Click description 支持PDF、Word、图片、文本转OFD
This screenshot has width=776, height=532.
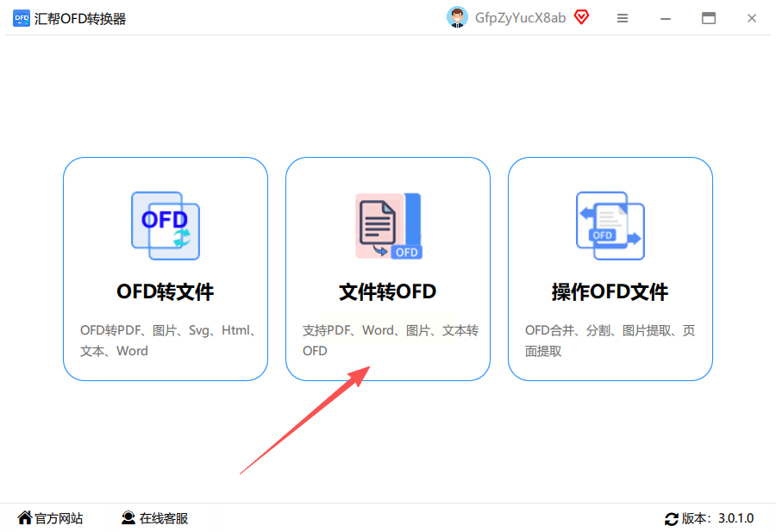click(x=391, y=341)
